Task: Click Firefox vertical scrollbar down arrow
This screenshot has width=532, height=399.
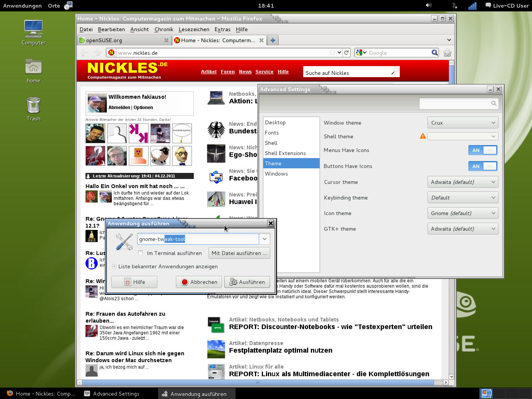Action: click(x=451, y=377)
